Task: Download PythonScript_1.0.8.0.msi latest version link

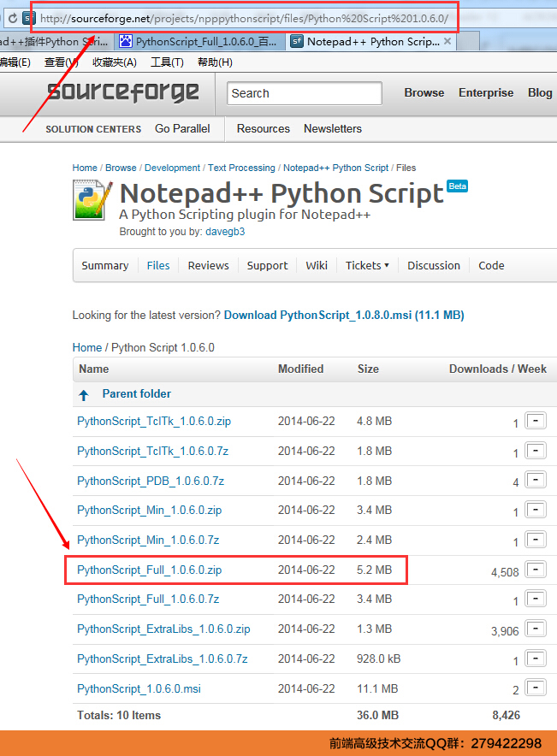Action: click(x=344, y=316)
